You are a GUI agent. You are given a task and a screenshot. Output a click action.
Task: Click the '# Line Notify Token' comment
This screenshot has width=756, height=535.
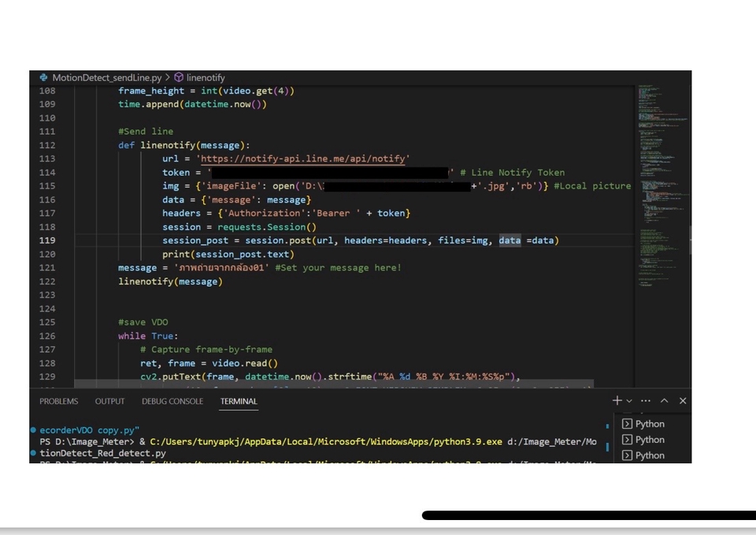512,173
